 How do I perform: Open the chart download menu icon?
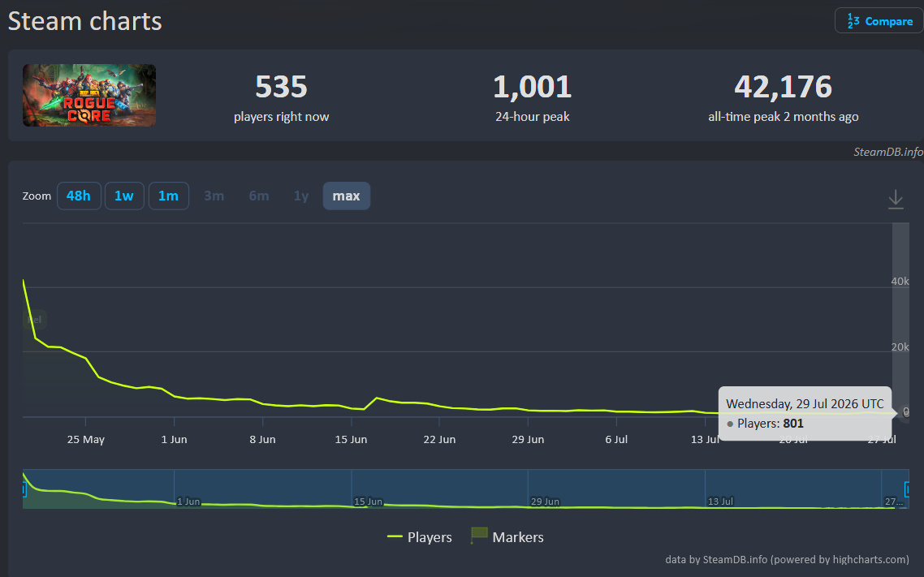pos(895,199)
